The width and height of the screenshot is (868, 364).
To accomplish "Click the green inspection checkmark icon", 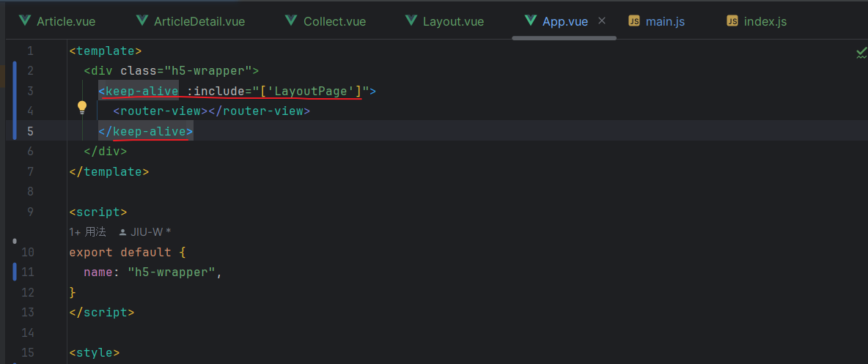I will pyautogui.click(x=861, y=53).
